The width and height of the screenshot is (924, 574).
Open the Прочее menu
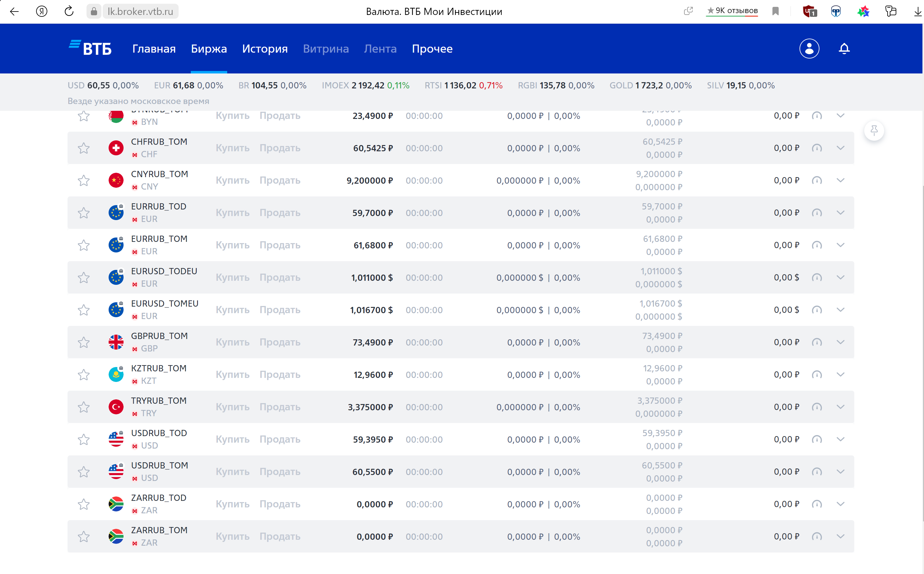coord(432,49)
